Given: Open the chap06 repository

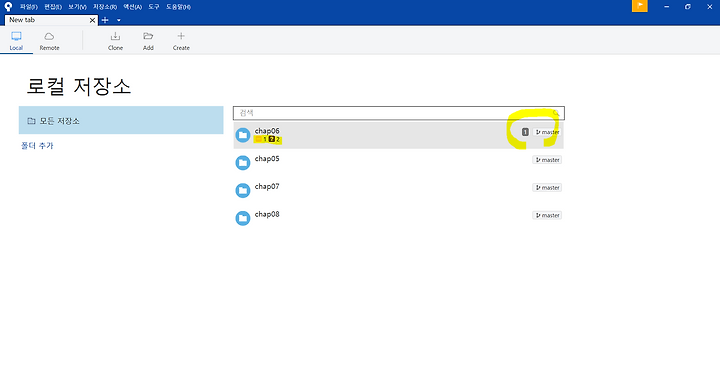Looking at the screenshot, I should click(399, 135).
